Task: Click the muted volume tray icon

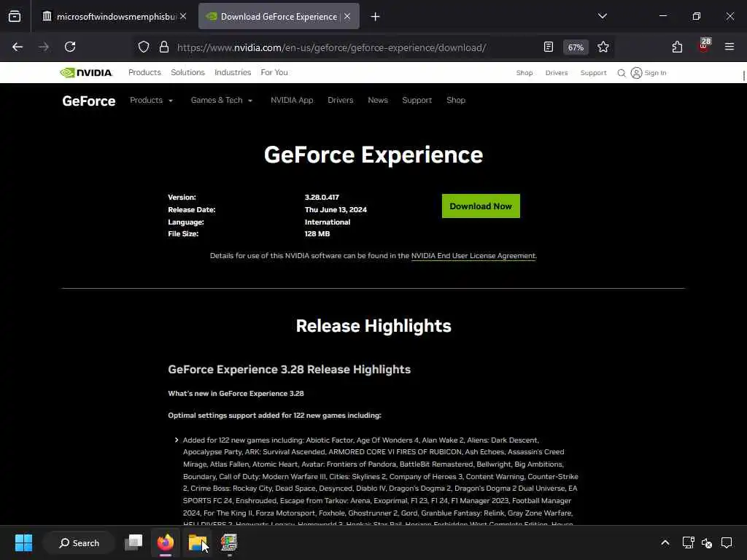Action: (707, 542)
